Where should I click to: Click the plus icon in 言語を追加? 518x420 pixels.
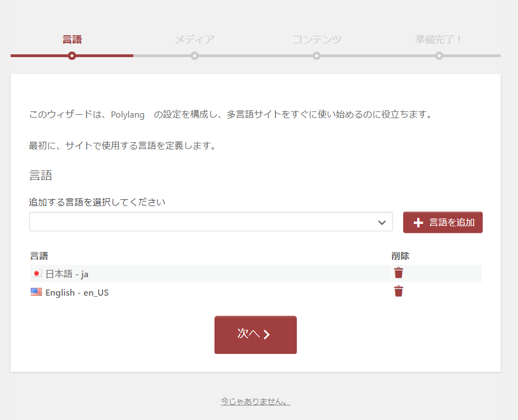click(418, 223)
